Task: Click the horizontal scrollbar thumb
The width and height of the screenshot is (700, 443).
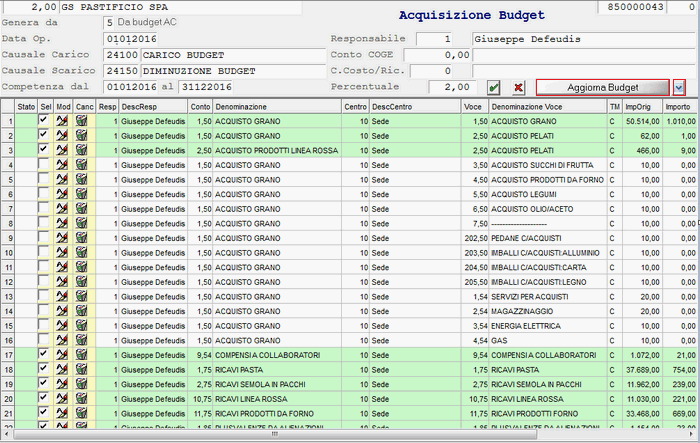Action: point(275,434)
